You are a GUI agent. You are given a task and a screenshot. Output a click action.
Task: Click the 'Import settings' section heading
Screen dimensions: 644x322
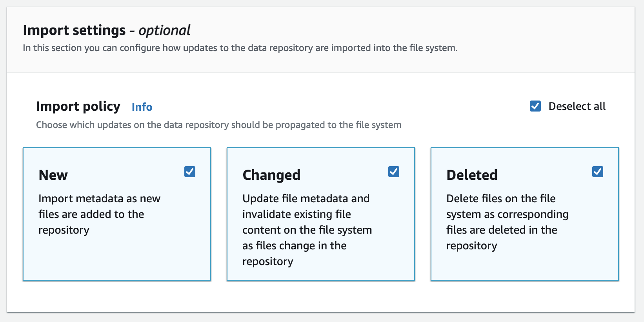[x=75, y=30]
